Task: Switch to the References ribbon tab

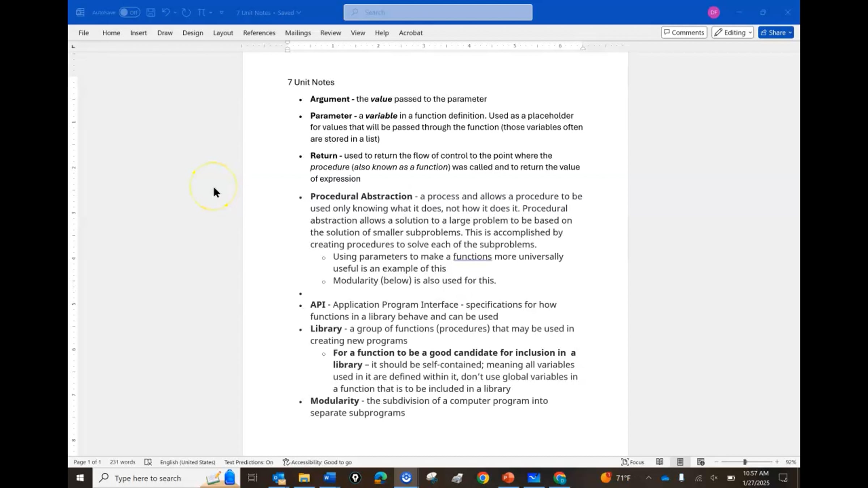Action: (259, 33)
